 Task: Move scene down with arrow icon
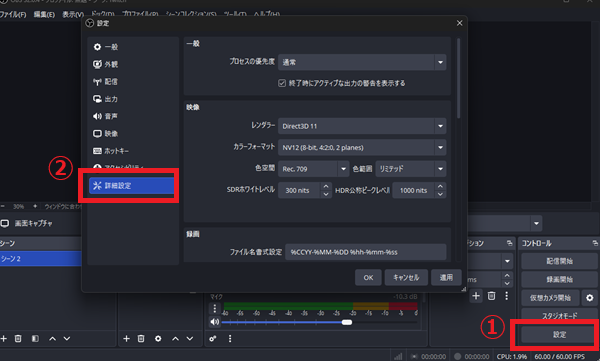67,339
